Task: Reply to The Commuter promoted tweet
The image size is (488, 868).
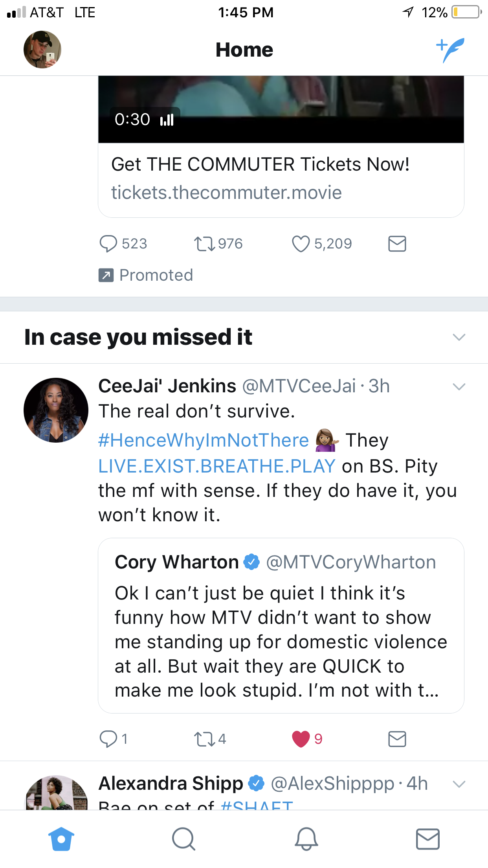Action: tap(108, 244)
